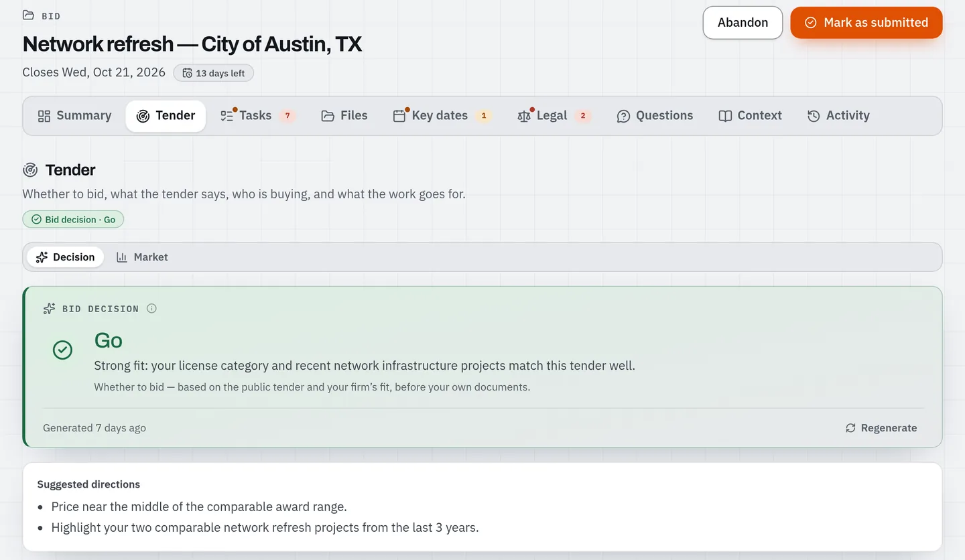
Task: Click the Highlight two comparable projects suggestion
Action: pos(265,528)
